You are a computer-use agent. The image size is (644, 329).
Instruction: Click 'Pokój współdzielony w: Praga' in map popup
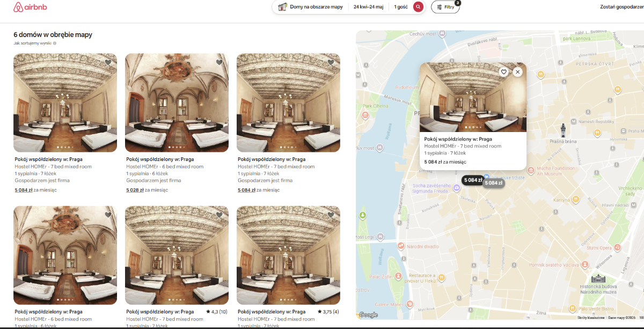[x=458, y=139]
